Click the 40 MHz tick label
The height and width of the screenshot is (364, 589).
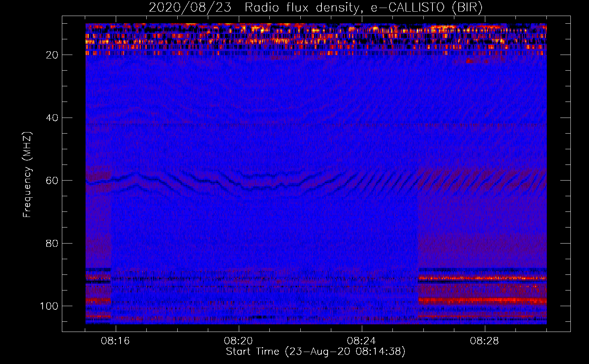(52, 118)
